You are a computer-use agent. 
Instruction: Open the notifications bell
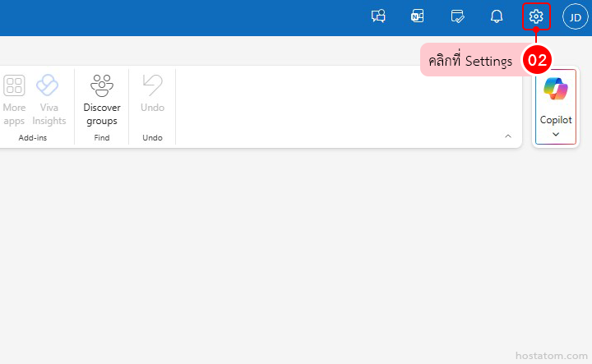(497, 16)
